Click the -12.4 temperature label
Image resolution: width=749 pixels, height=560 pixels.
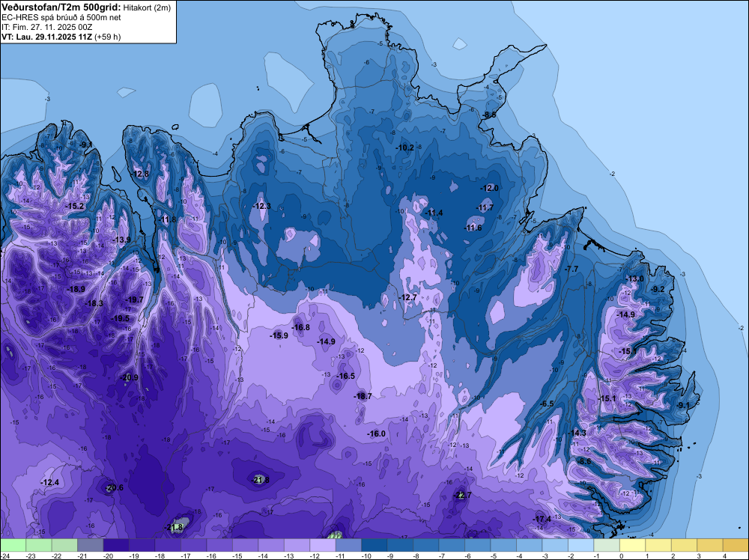tap(49, 483)
